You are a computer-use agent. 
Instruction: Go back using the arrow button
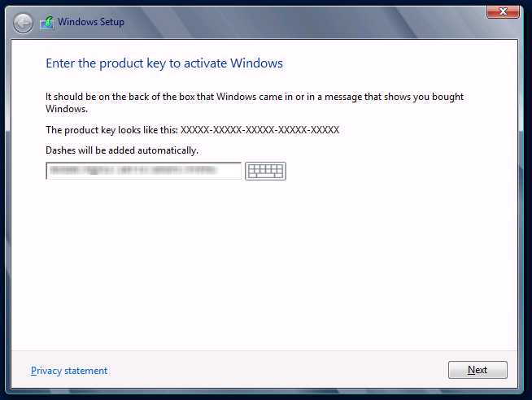[24, 22]
